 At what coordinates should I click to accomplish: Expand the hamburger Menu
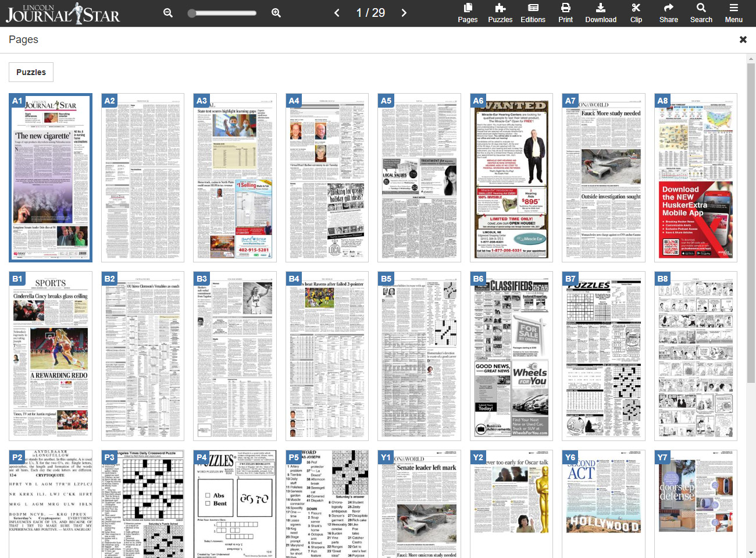[733, 13]
